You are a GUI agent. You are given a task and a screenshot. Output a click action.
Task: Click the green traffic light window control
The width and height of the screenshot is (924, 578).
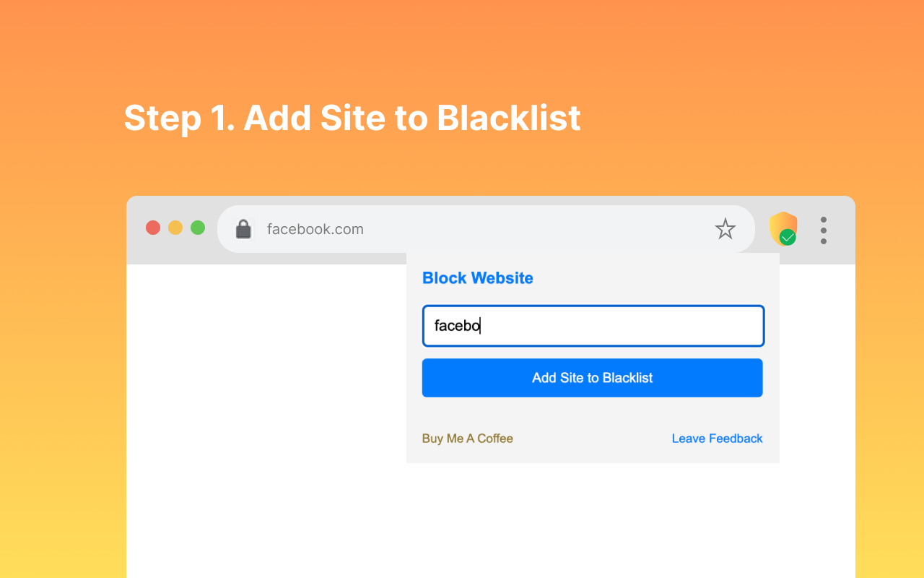tap(198, 227)
